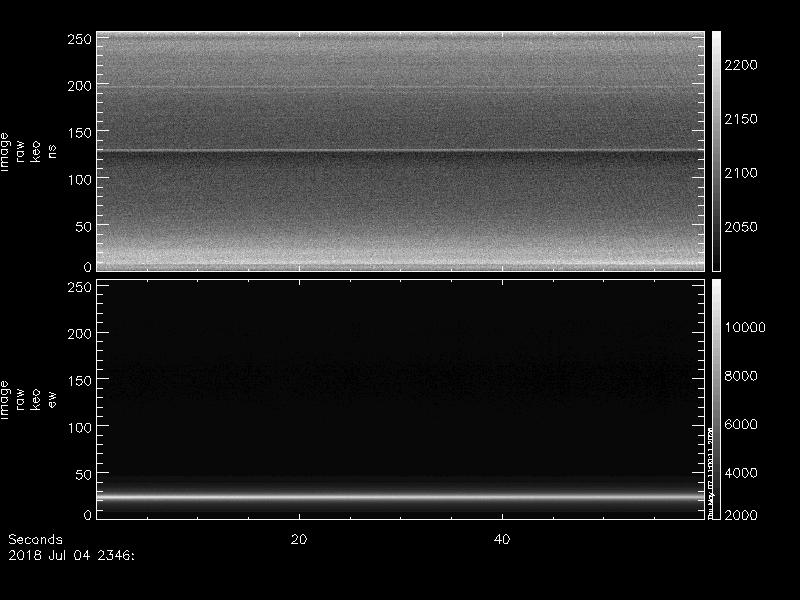Click the '0' tick of the ew keogram
This screenshot has width=800, height=600.
(87, 514)
